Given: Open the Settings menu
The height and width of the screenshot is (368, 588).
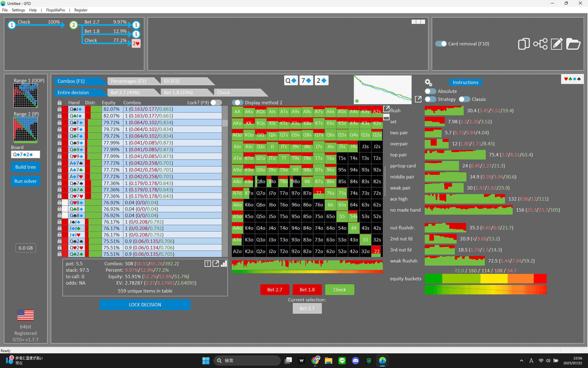Looking at the screenshot, I should [x=18, y=10].
